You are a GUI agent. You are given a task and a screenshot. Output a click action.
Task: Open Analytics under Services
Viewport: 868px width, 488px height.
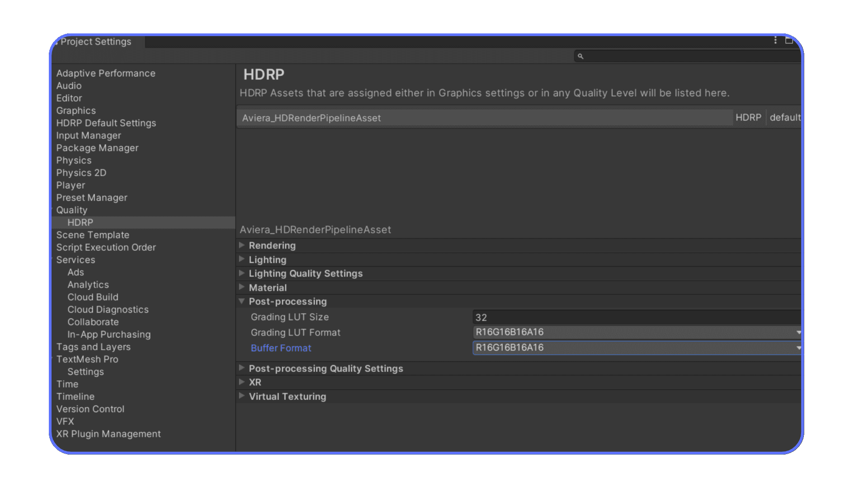tap(88, 285)
